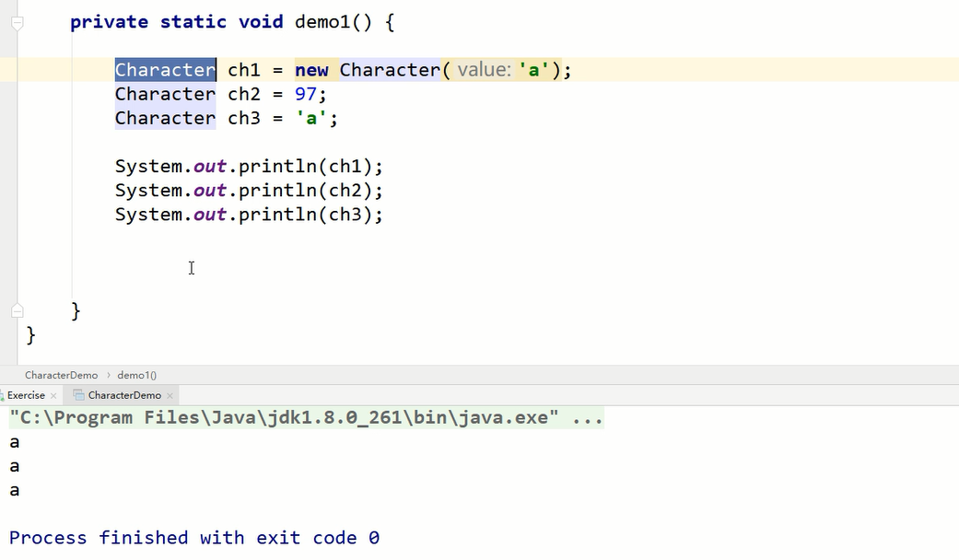959x560 pixels.
Task: Close the Exercise run tab
Action: (53, 395)
